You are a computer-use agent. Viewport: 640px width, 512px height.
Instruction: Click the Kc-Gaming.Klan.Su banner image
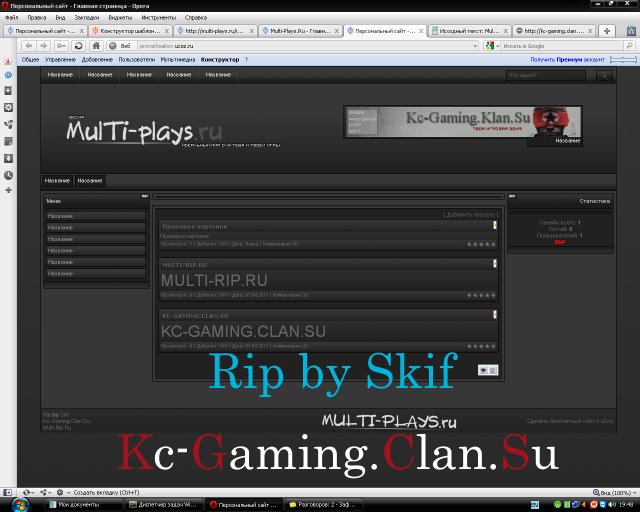click(463, 122)
